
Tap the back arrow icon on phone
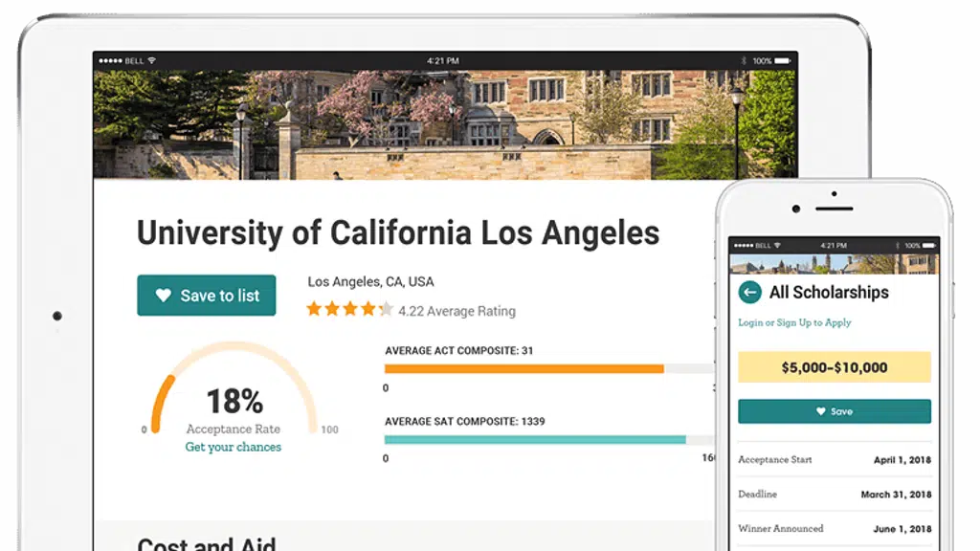tap(750, 292)
